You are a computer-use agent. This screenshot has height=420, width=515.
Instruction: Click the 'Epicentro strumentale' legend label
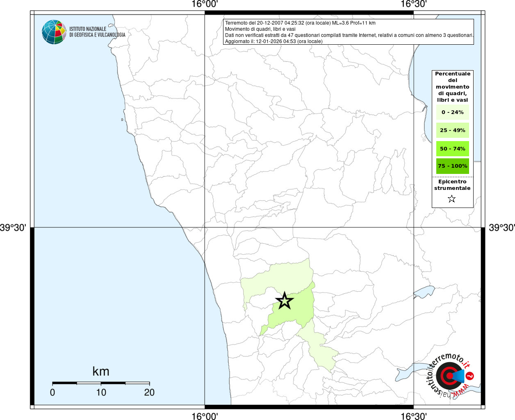click(452, 185)
